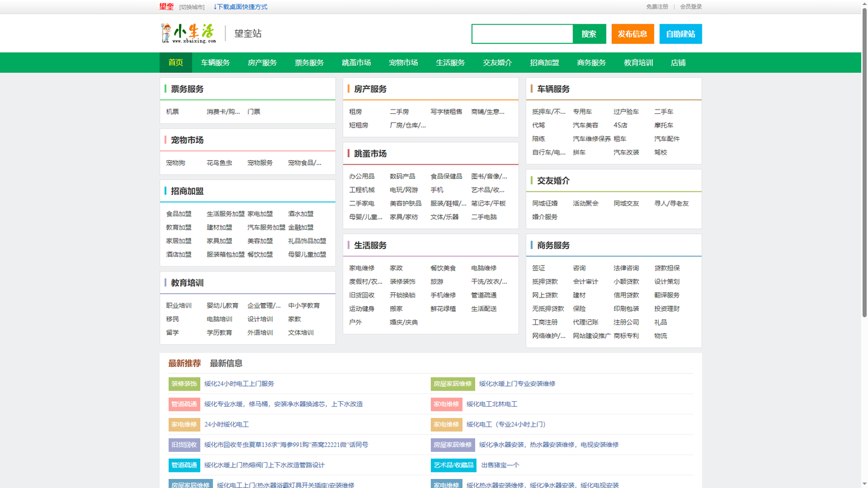Open the 注册公司 category

pyautogui.click(x=626, y=322)
